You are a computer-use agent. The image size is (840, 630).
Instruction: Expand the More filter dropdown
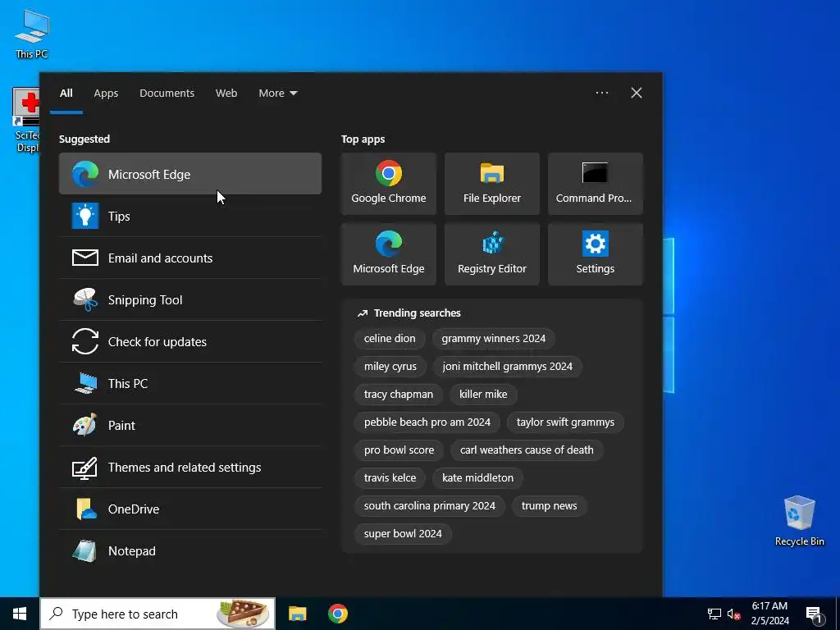(x=277, y=93)
